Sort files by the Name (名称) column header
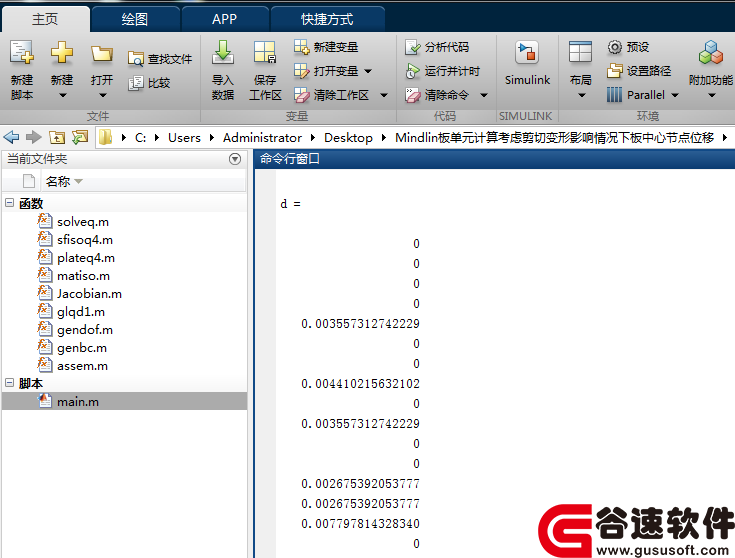The width and height of the screenshot is (735, 558). pos(58,181)
